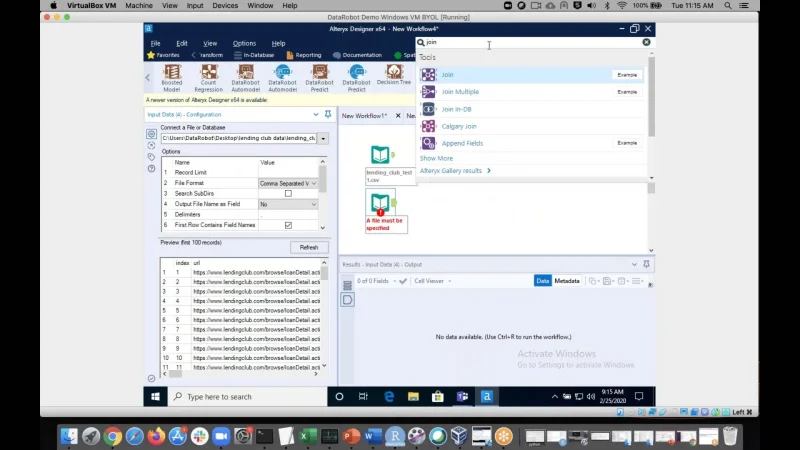Close New Workflow1* tab
Image resolution: width=800 pixels, height=450 pixels.
(398, 116)
